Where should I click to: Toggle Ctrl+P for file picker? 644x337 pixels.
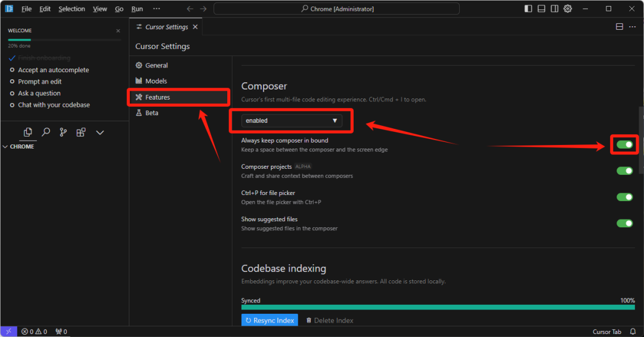(x=624, y=197)
